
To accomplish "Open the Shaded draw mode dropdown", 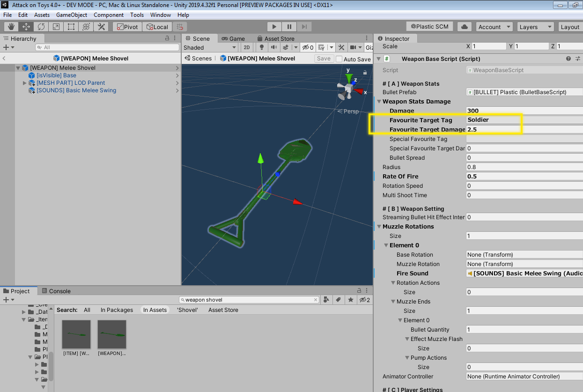I will point(210,47).
